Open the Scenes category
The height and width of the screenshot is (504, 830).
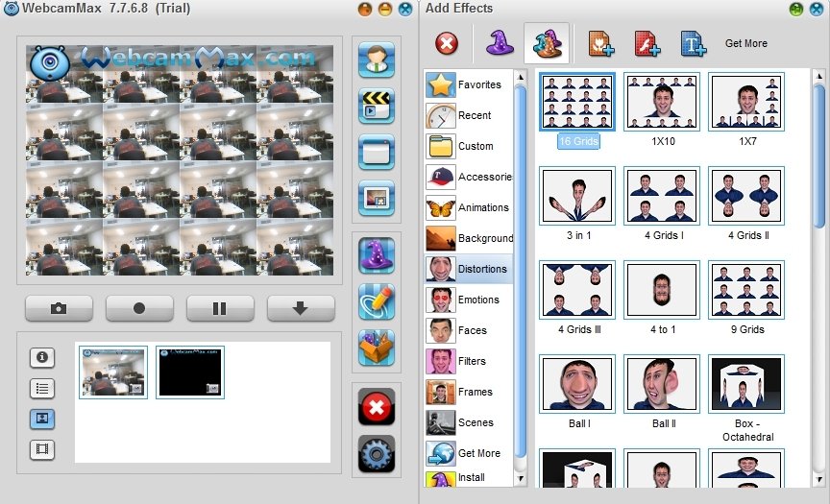point(469,422)
